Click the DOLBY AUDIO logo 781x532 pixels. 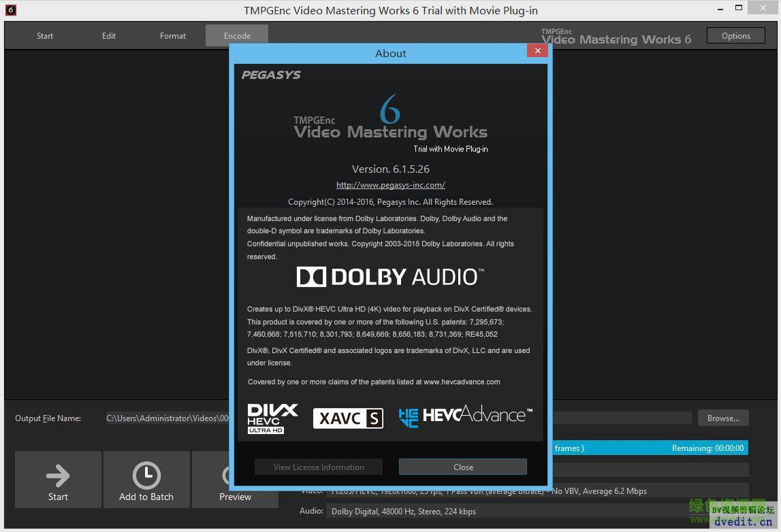click(x=390, y=276)
